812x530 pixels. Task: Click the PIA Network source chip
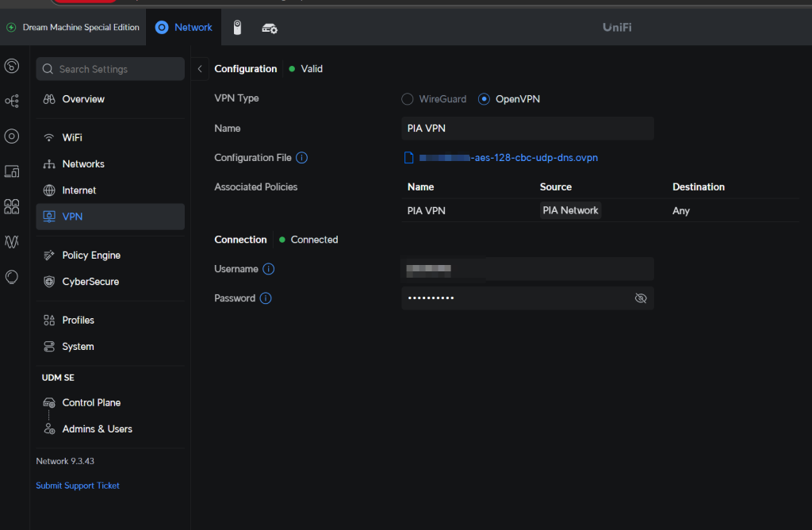(570, 210)
